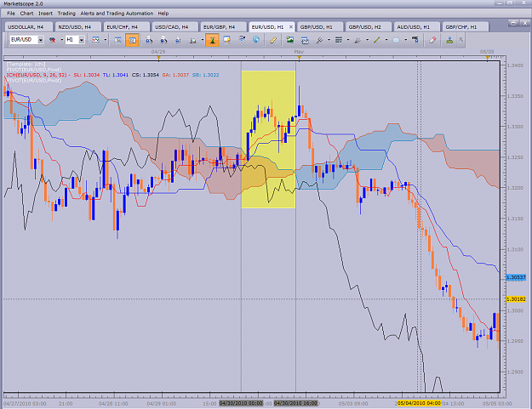The height and width of the screenshot is (409, 532).
Task: Click the globe icon in the toolbar
Action: click(256, 40)
